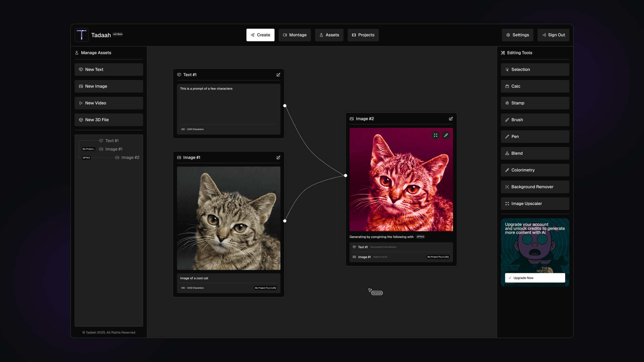Go to the Projects tab
The image size is (644, 362).
(363, 35)
